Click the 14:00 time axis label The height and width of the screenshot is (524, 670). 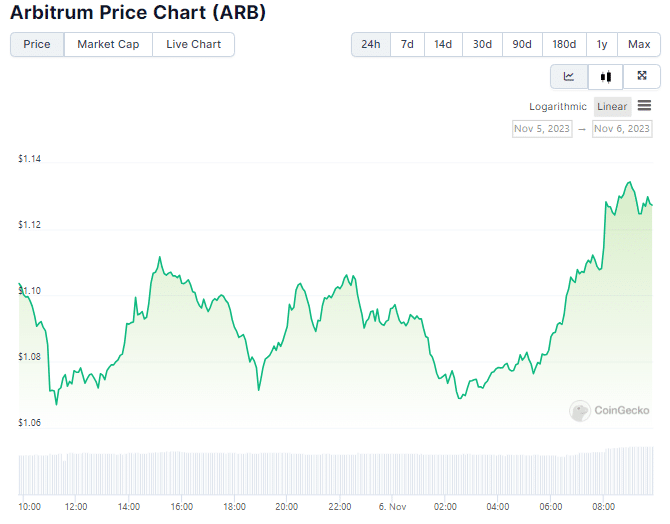pyautogui.click(x=129, y=507)
